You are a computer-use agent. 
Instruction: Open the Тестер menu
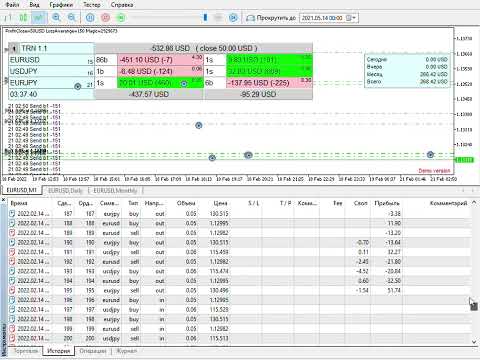[x=92, y=5]
